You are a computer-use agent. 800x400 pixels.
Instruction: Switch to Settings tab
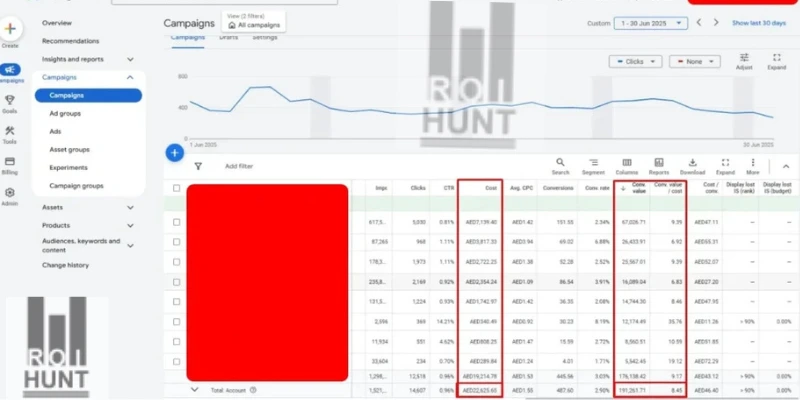click(x=265, y=38)
